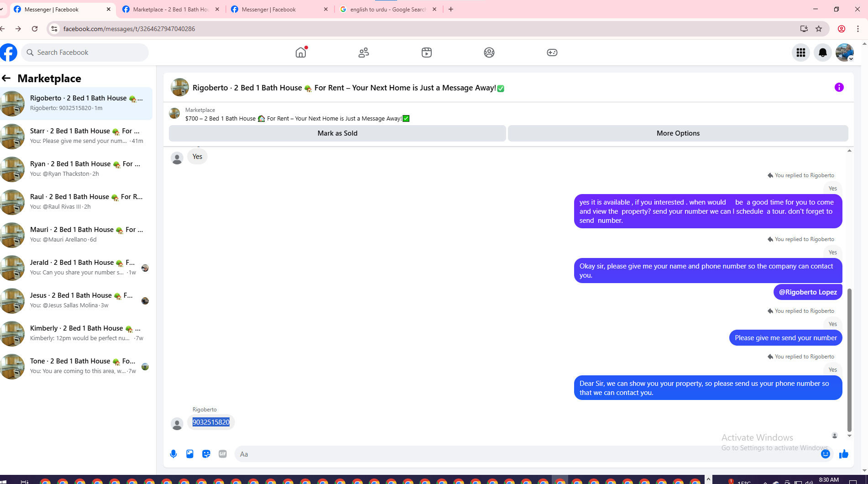Send a thumbs-up like
The image size is (868, 484).
844,454
